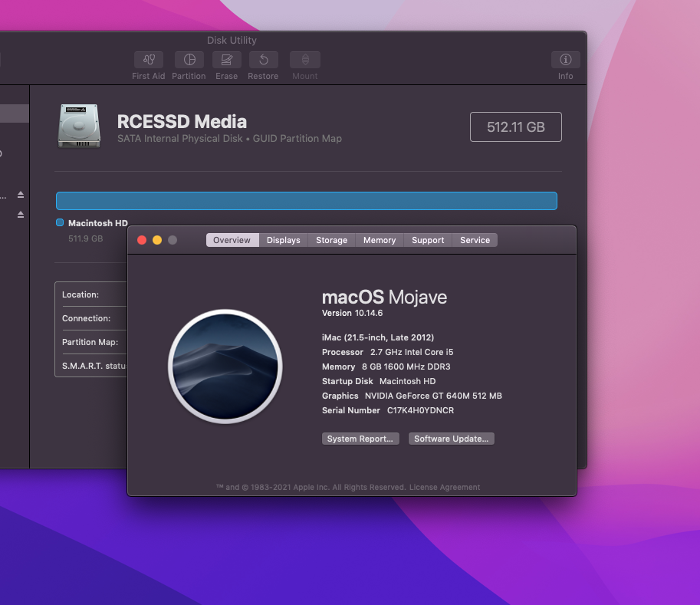Click the RCESSD Media disk title
Viewport: 700px width, 605px height.
point(182,121)
